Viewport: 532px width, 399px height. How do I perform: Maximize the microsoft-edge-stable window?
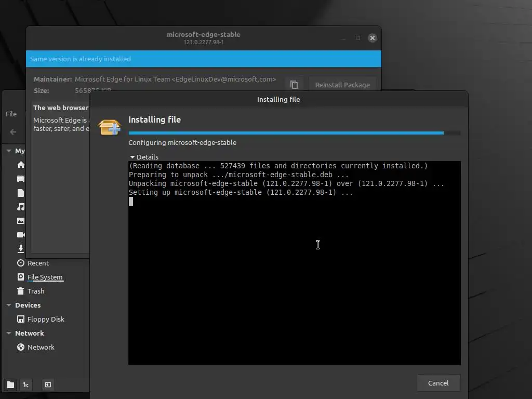click(x=358, y=38)
